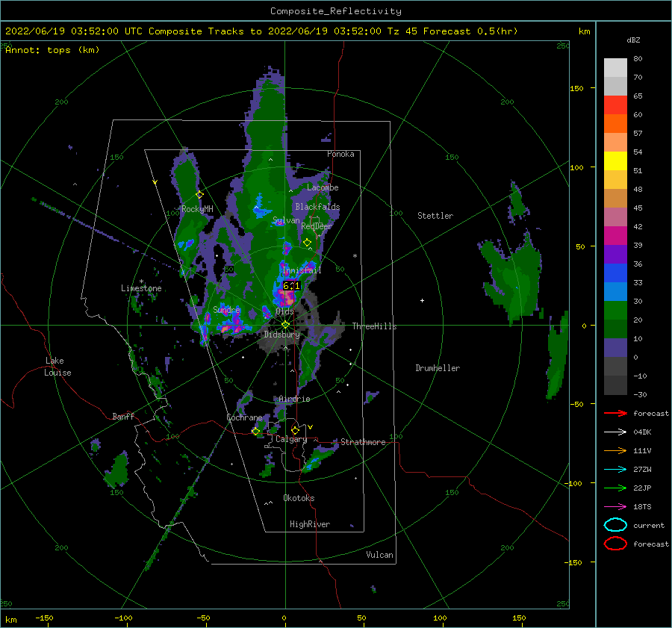The width and height of the screenshot is (672, 628).
Task: Click the yellow diamond marker beside RockyMH
Action: 199,195
